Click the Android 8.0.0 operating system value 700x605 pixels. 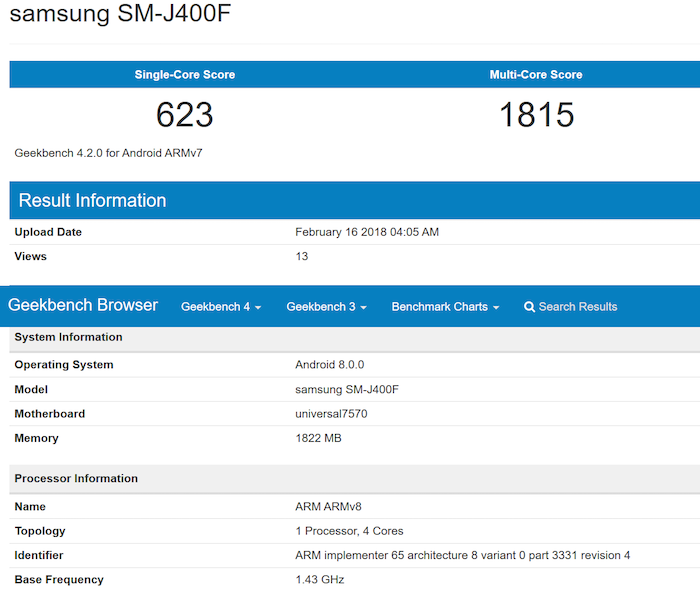click(330, 365)
